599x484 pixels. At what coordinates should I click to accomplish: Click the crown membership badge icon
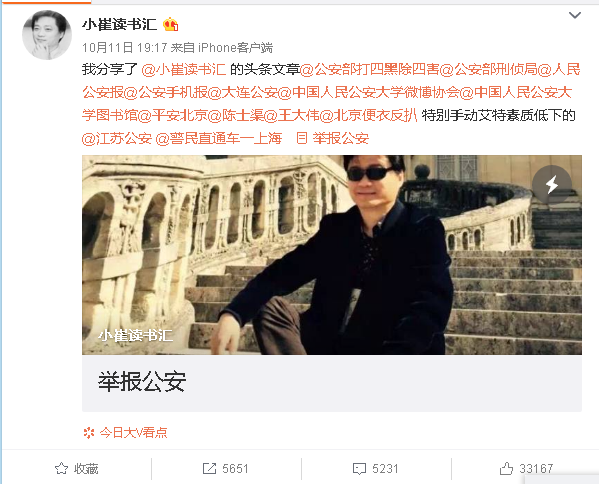[x=170, y=25]
